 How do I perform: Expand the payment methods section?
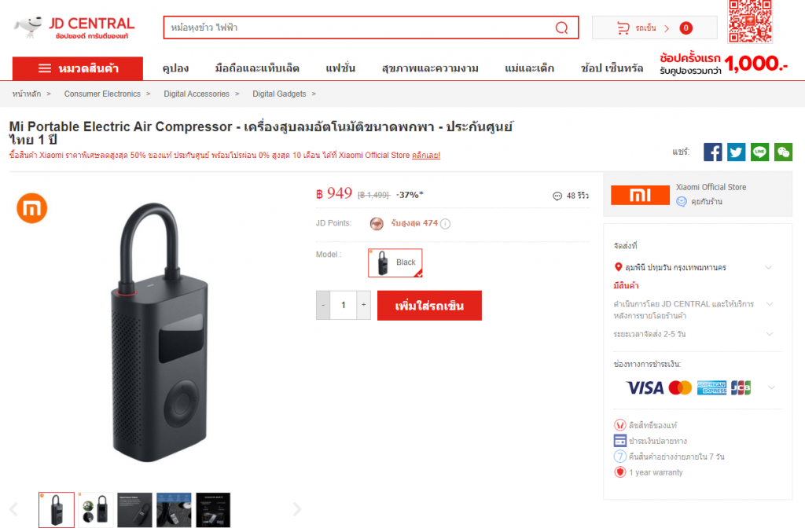click(x=772, y=388)
